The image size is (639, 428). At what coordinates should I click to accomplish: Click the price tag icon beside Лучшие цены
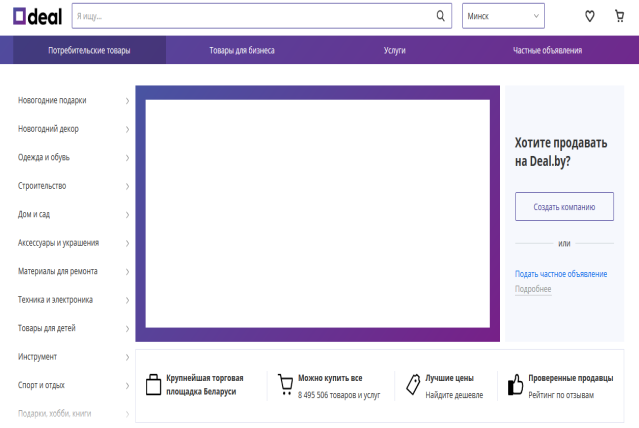(413, 384)
